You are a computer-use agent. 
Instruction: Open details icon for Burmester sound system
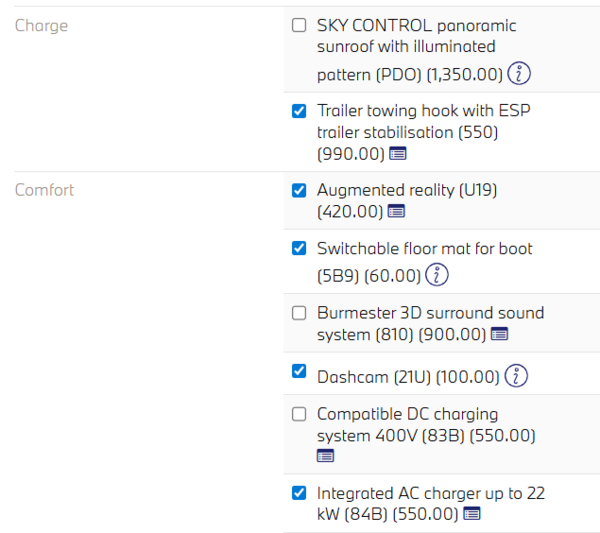click(x=500, y=334)
